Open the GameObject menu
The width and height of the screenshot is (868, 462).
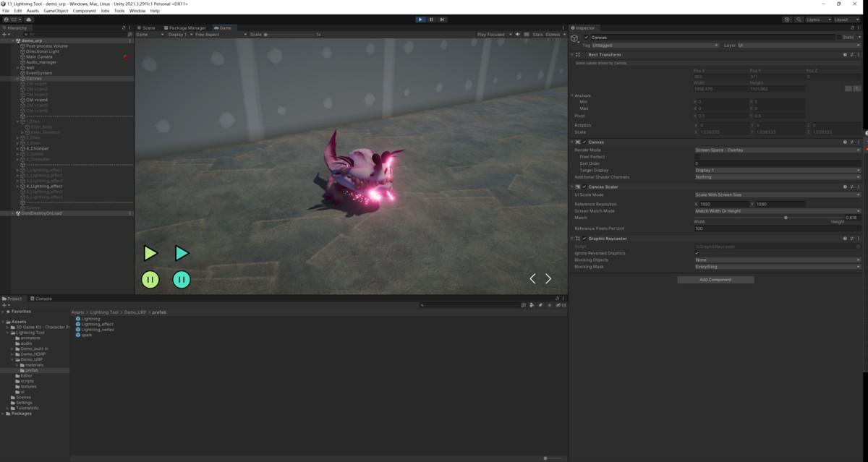56,11
